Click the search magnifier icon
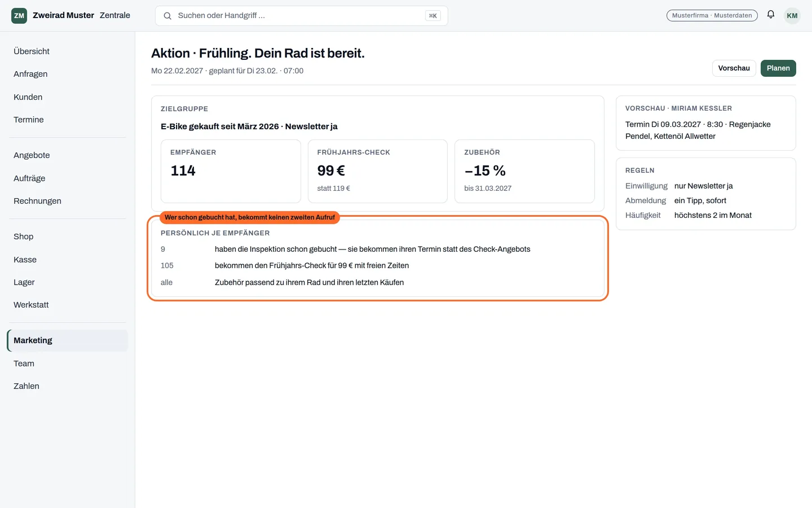The width and height of the screenshot is (812, 508). 167,16
